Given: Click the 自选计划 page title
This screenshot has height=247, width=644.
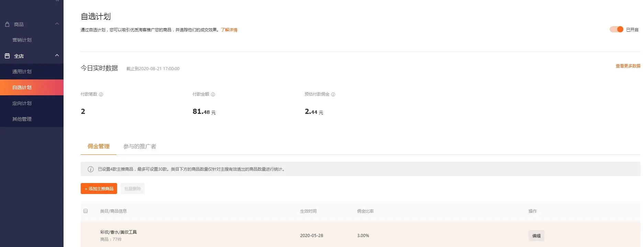Looking at the screenshot, I should click(x=95, y=17).
